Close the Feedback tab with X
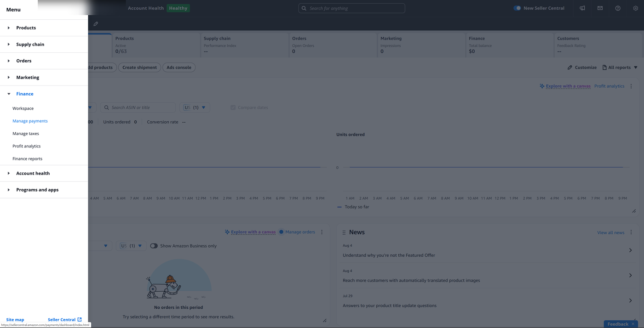The height and width of the screenshot is (328, 644). [633, 324]
